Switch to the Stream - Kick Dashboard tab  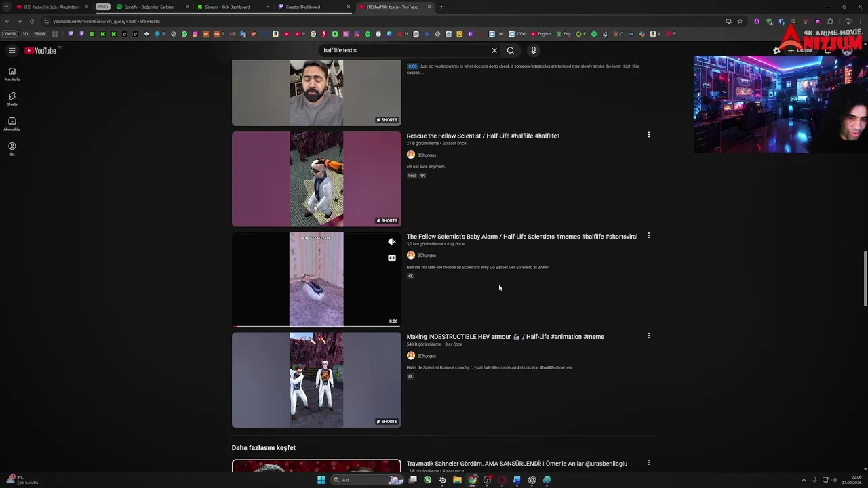tap(232, 7)
